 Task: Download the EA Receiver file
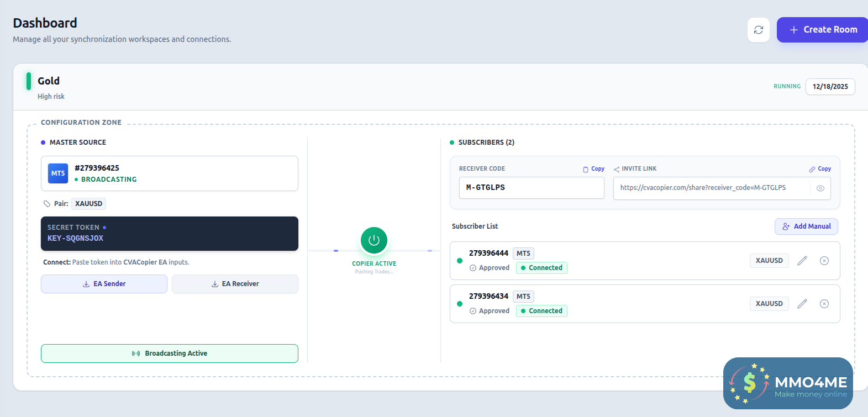(x=235, y=284)
